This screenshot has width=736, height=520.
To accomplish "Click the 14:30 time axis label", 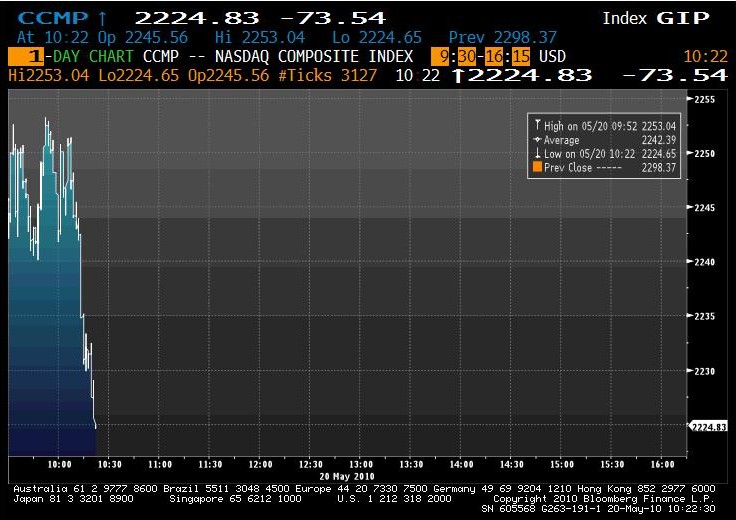I will point(511,465).
